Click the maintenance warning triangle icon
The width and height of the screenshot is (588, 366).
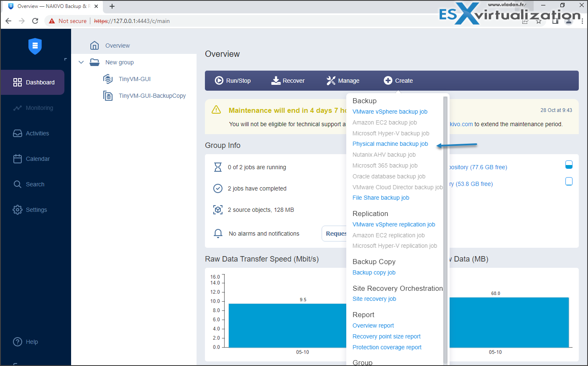tap(216, 110)
